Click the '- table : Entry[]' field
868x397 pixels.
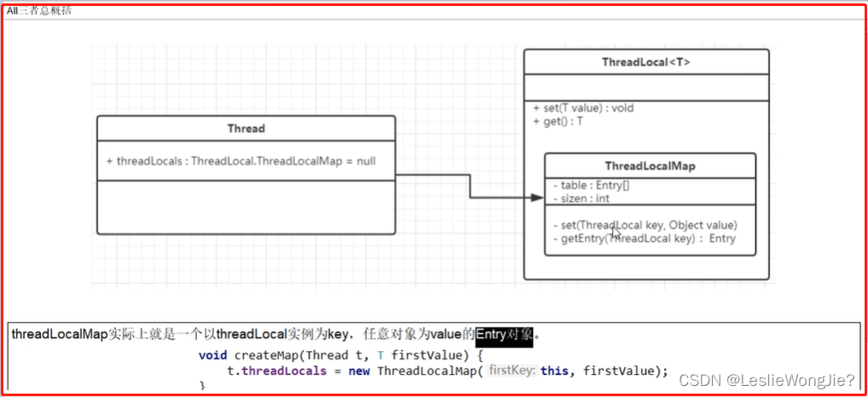pos(591,186)
